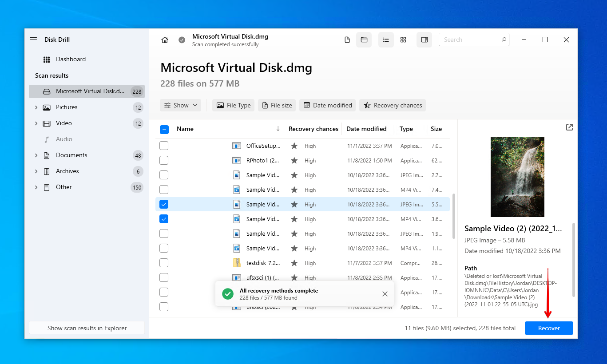This screenshot has width=607, height=364.
Task: Open the hamburger menu
Action: (33, 40)
